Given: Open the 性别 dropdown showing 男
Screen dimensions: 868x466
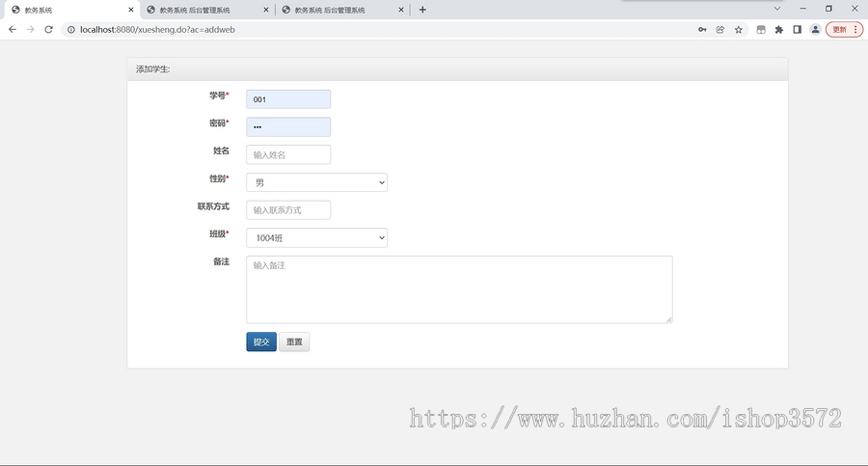Looking at the screenshot, I should pyautogui.click(x=316, y=182).
